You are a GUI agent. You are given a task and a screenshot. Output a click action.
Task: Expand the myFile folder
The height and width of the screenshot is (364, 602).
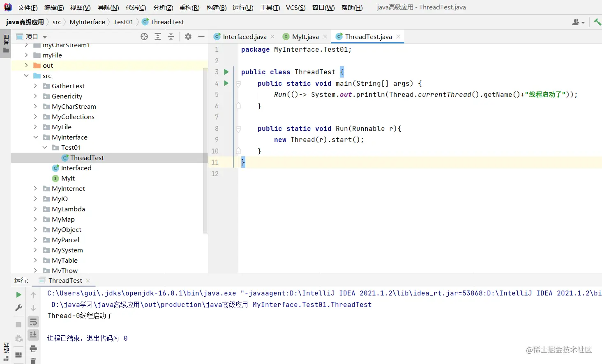click(x=26, y=55)
